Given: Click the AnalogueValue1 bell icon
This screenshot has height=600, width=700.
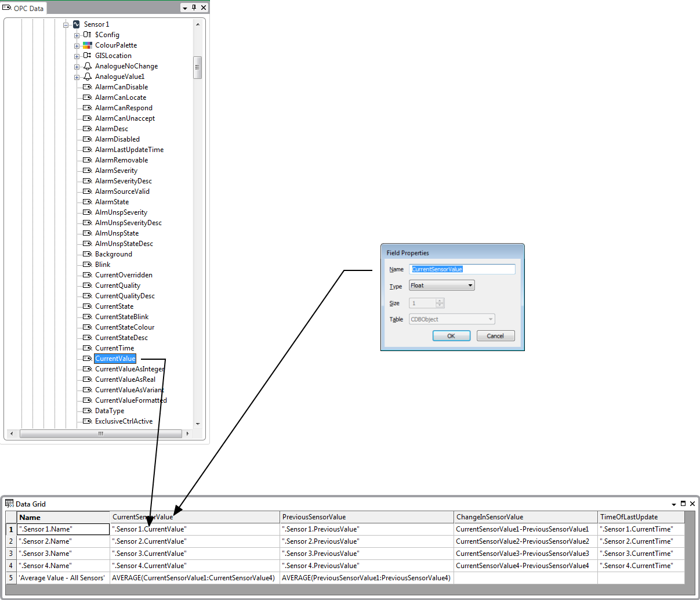Looking at the screenshot, I should tap(88, 77).
